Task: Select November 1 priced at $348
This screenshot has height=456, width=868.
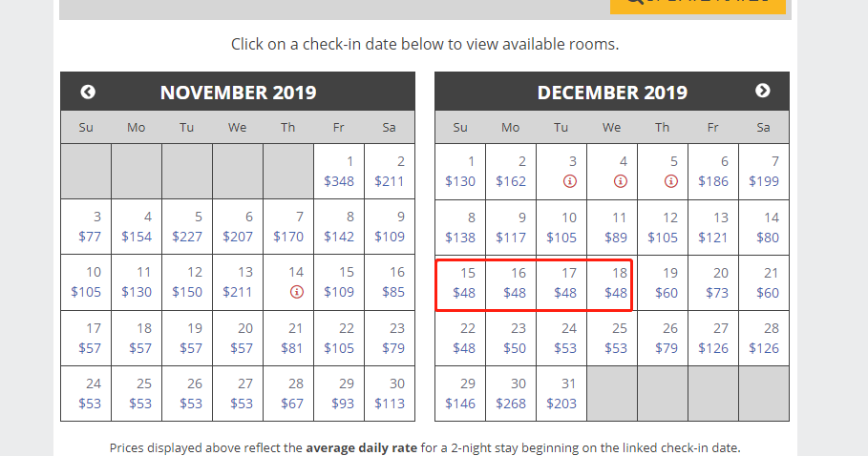Action: pos(339,172)
